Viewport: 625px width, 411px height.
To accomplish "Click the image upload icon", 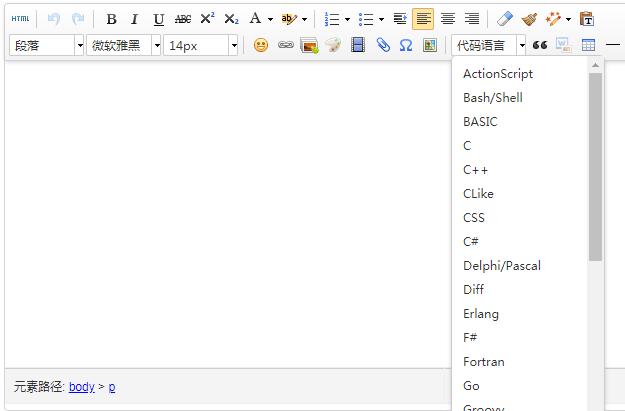I will click(x=309, y=45).
